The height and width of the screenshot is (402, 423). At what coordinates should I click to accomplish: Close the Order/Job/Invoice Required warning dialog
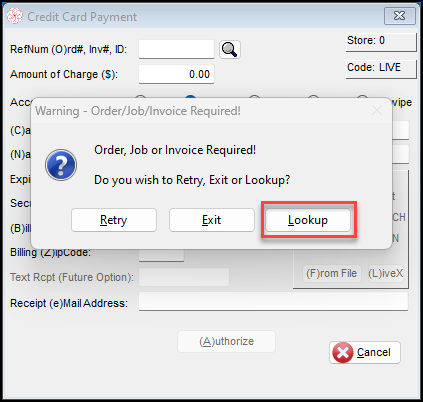377,110
